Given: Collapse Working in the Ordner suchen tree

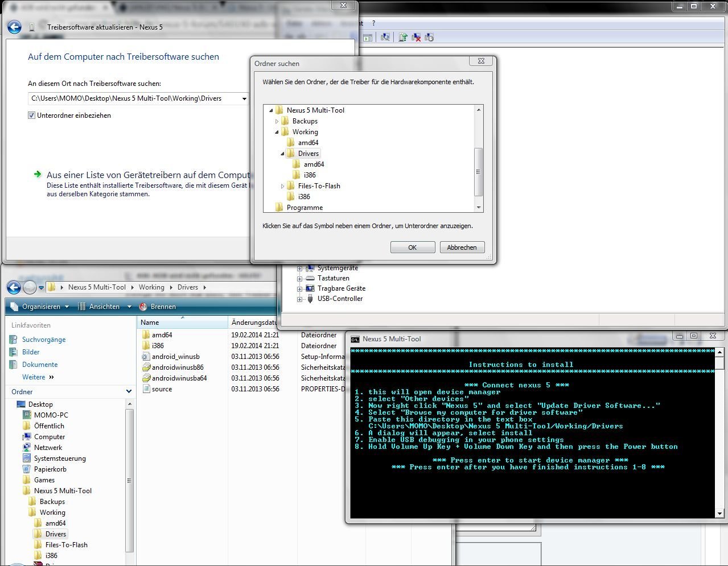Looking at the screenshot, I should [x=277, y=132].
